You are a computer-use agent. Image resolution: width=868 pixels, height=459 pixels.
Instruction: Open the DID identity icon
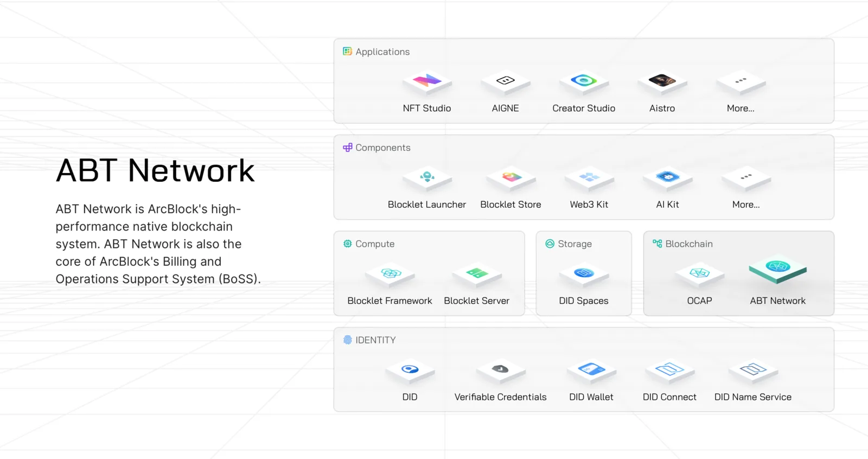pyautogui.click(x=410, y=371)
